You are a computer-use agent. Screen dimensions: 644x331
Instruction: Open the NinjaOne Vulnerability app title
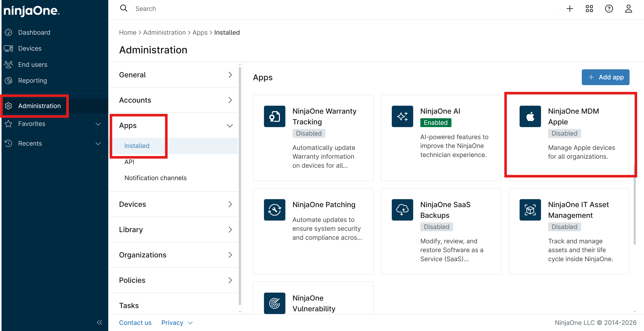coord(314,303)
